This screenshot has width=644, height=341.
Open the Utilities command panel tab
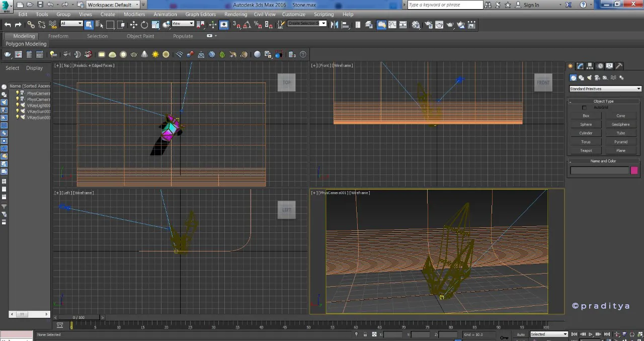[619, 66]
